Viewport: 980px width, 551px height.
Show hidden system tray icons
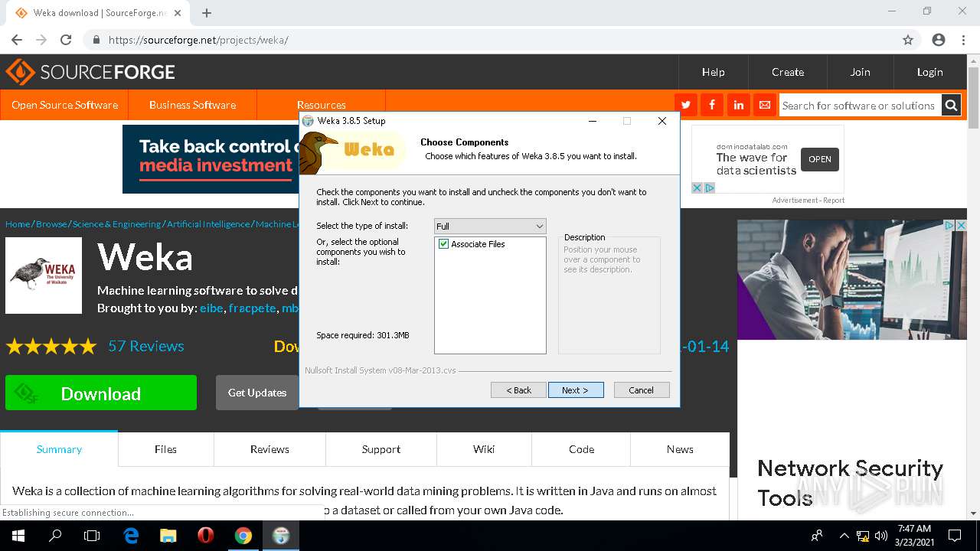click(844, 536)
